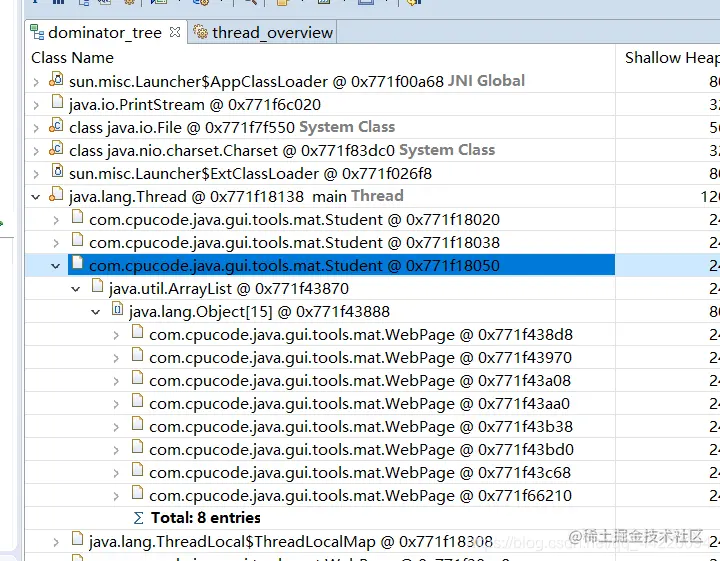This screenshot has width=720, height=561.
Task: Sort by the Class Name column header
Action: point(320,57)
